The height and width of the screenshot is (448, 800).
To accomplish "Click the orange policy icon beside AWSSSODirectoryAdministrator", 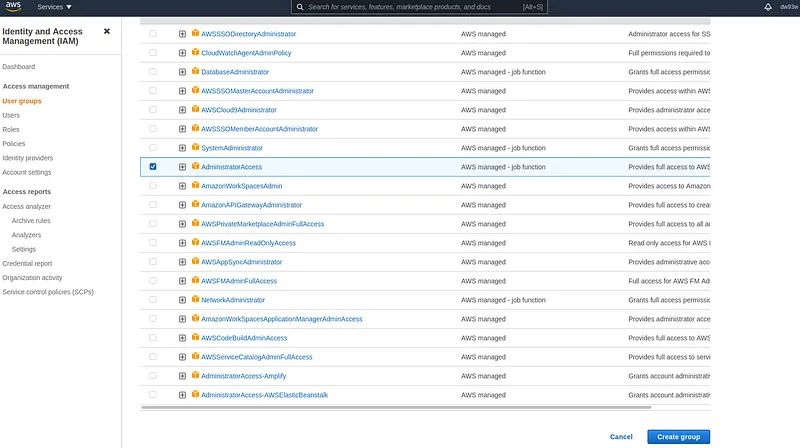I will [x=195, y=33].
